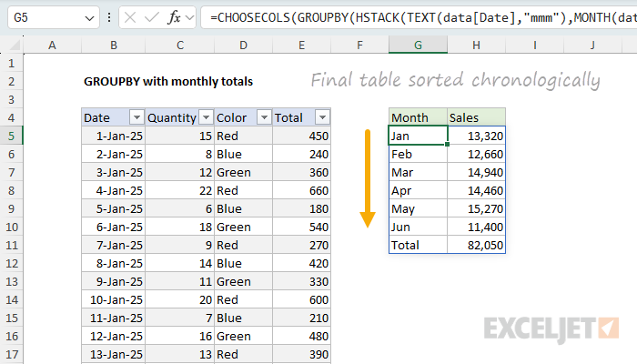Screen dimensions: 637x364
Task: Expand the dropdown arrow beside fx
Action: pyautogui.click(x=189, y=17)
